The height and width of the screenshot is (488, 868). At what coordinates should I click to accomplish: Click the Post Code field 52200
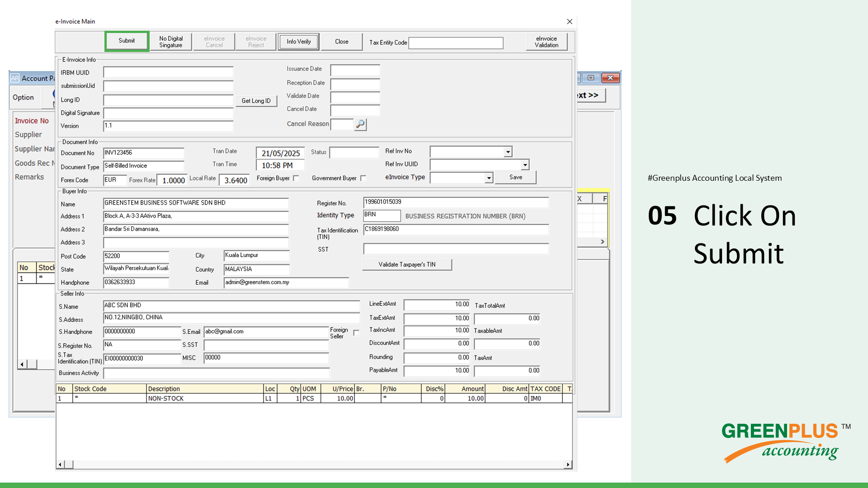(136, 257)
